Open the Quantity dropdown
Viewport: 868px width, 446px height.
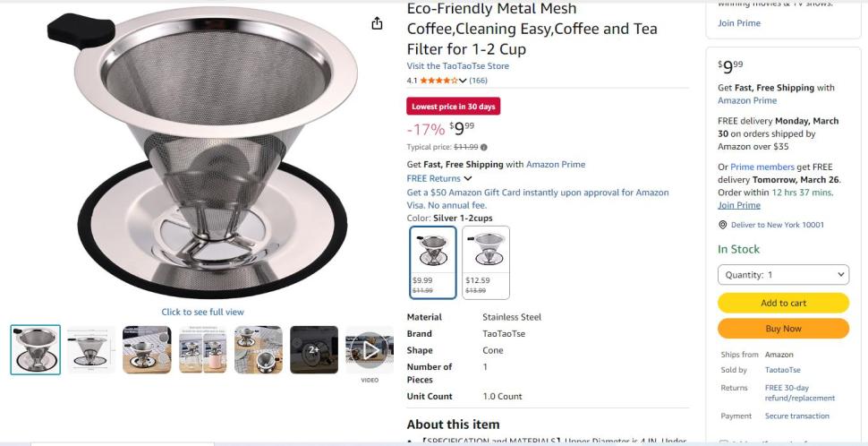pyautogui.click(x=783, y=275)
